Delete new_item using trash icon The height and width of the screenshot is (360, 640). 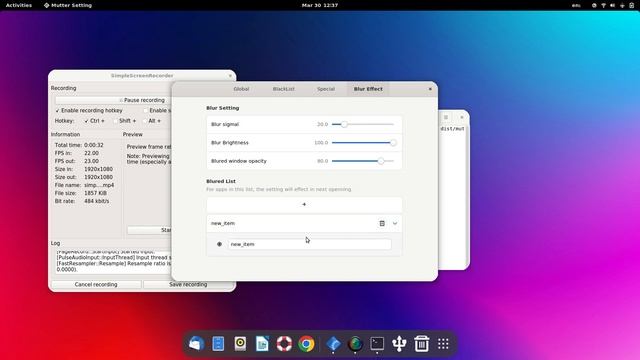pyautogui.click(x=382, y=223)
